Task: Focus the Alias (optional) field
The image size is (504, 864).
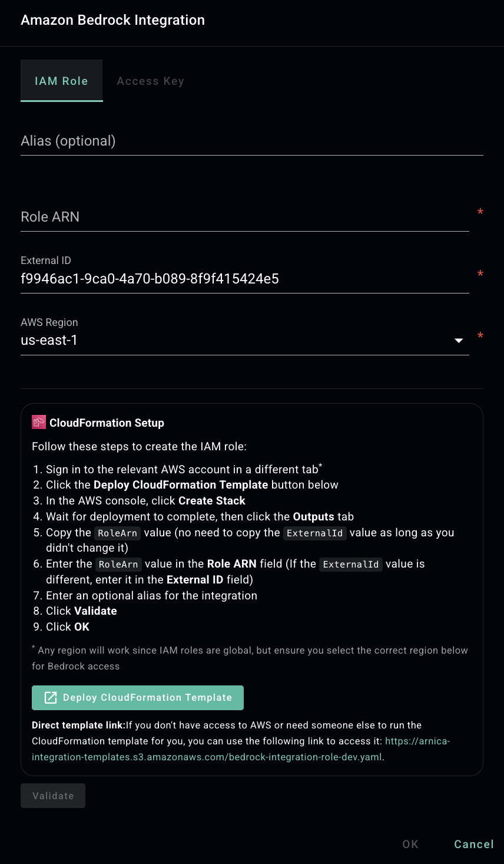Action: [251, 141]
